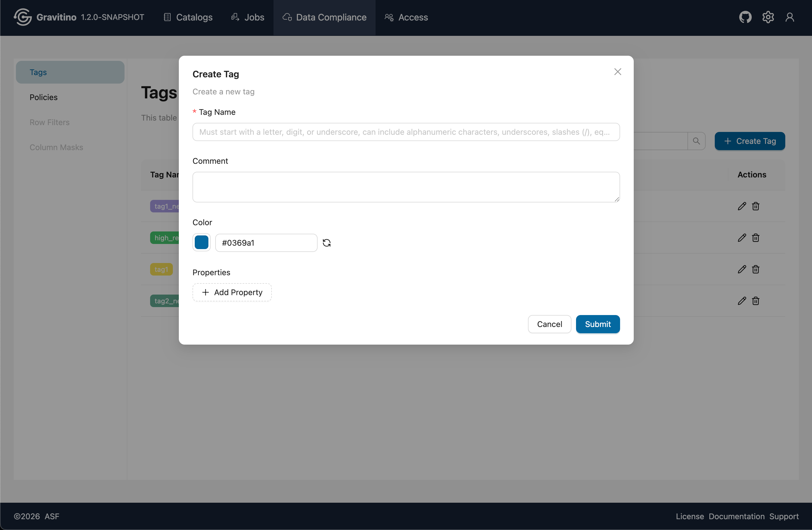Select Column Masks in the sidebar
Viewport: 812px width, 530px height.
(56, 147)
